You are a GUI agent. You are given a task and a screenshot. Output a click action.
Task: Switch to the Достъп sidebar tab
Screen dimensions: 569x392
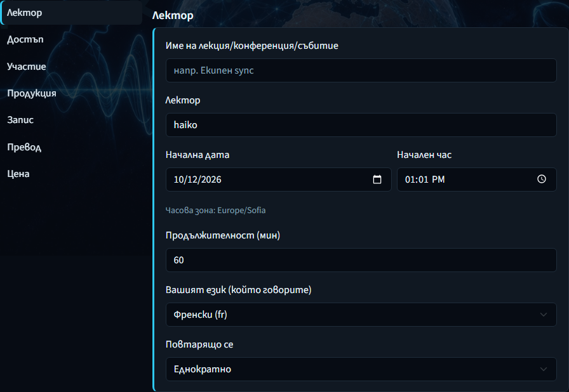click(x=25, y=39)
